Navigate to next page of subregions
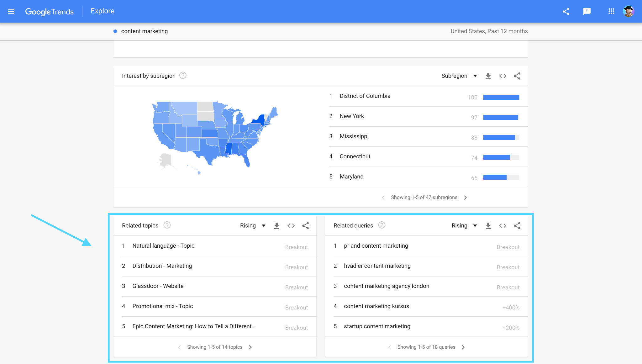Image resolution: width=642 pixels, height=364 pixels. [x=466, y=197]
